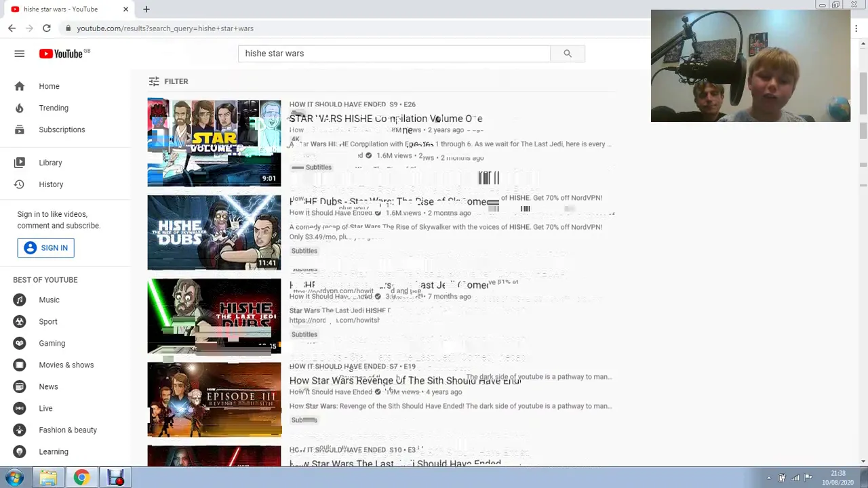Select News category
Image resolution: width=868 pixels, height=488 pixels.
tap(48, 386)
